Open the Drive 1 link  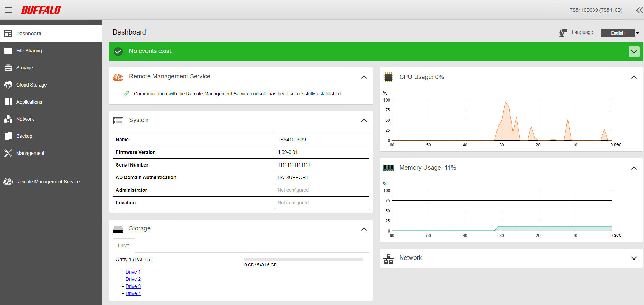[x=133, y=272]
